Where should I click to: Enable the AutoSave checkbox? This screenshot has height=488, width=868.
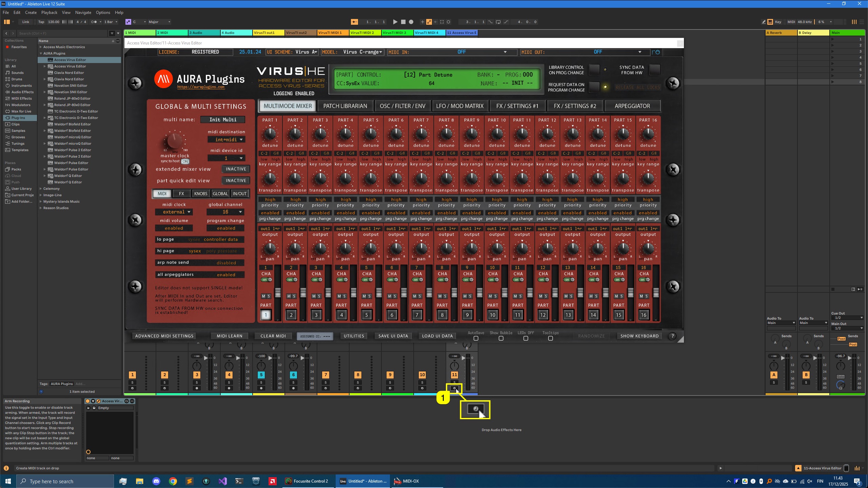(x=476, y=338)
